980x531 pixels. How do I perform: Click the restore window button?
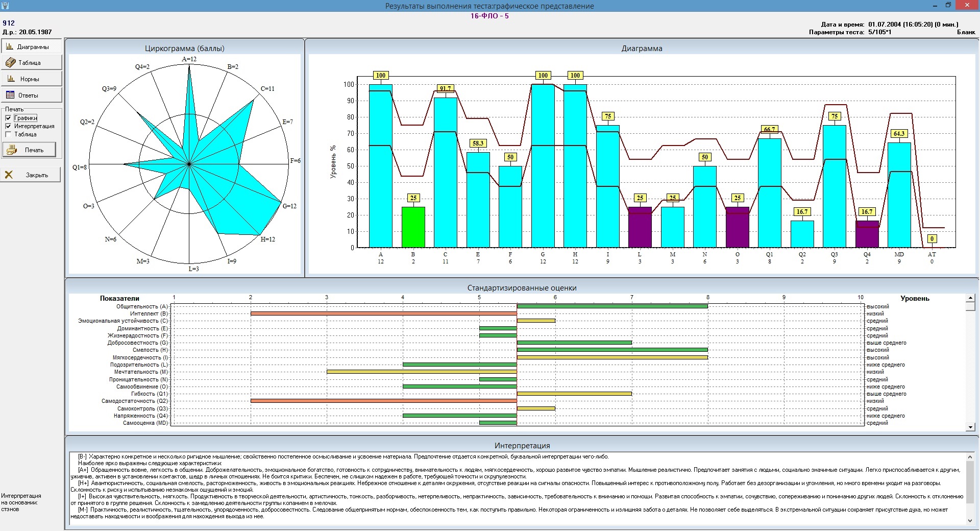[x=948, y=6]
